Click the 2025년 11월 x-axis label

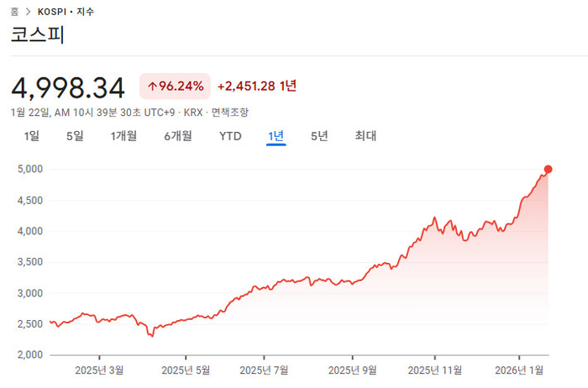[x=435, y=368]
